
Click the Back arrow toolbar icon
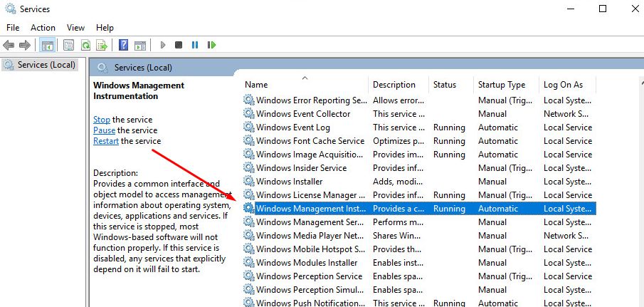(x=9, y=45)
